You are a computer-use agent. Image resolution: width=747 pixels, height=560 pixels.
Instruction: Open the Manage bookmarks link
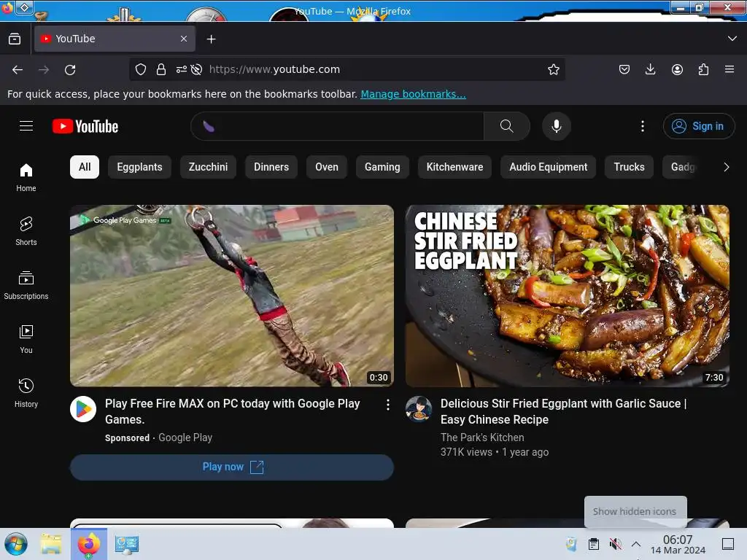pyautogui.click(x=413, y=94)
